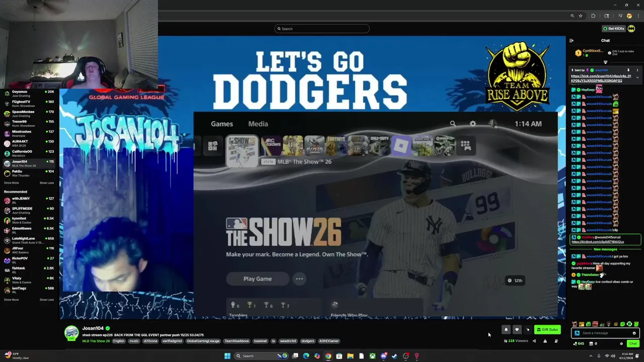The width and height of the screenshot is (644, 362).
Task: Open the kickbot.com clip link in chat
Action: coord(598,242)
